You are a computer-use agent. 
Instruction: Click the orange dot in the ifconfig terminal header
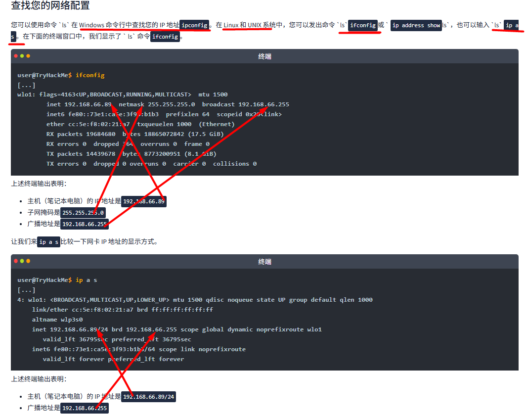(x=28, y=56)
